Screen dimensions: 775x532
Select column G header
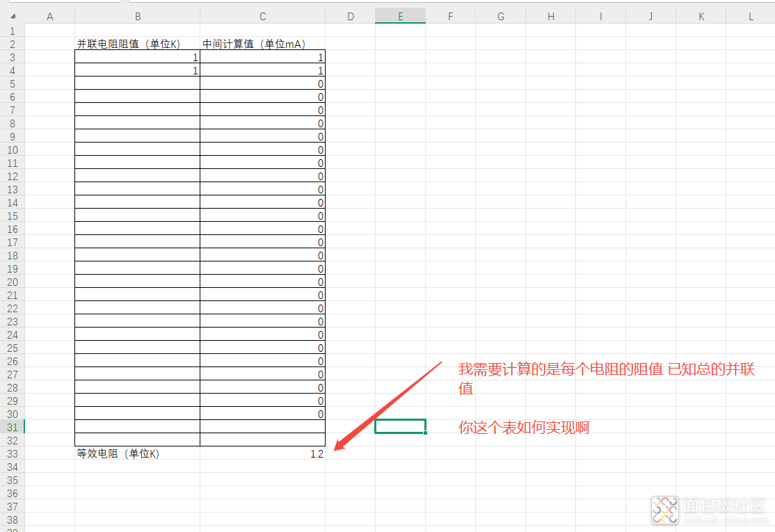pyautogui.click(x=501, y=16)
